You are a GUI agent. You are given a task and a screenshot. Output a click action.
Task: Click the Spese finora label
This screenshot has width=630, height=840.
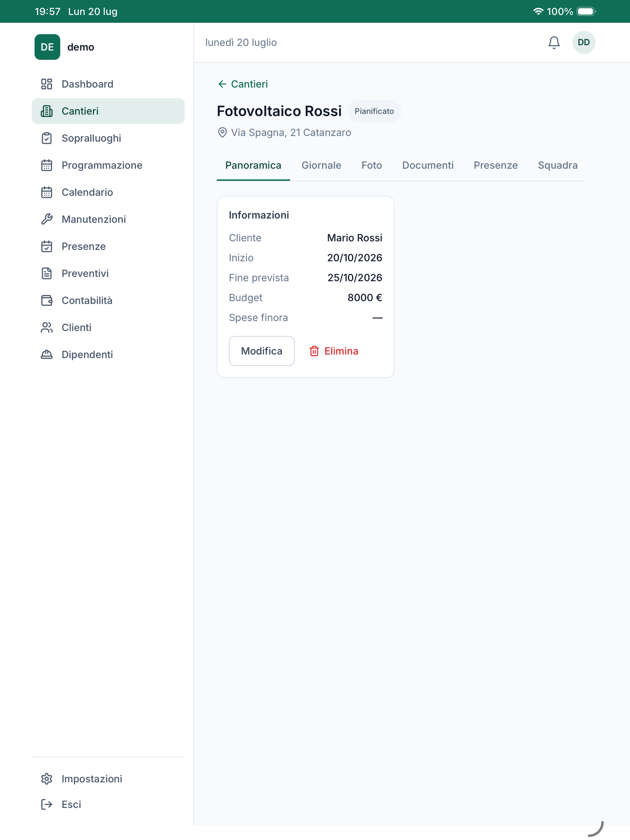(x=258, y=317)
